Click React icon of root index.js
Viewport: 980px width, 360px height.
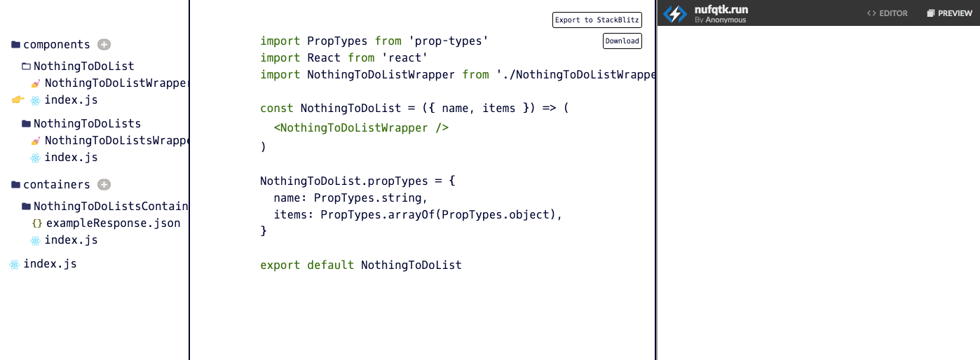(x=14, y=265)
